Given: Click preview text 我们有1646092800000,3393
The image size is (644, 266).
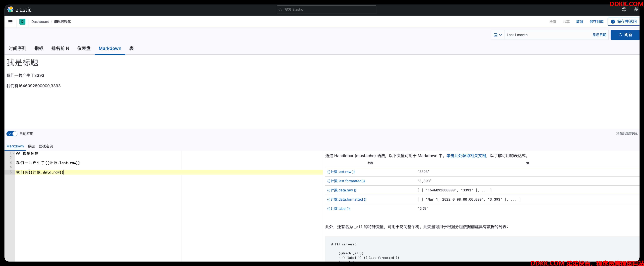Looking at the screenshot, I should pyautogui.click(x=33, y=86).
